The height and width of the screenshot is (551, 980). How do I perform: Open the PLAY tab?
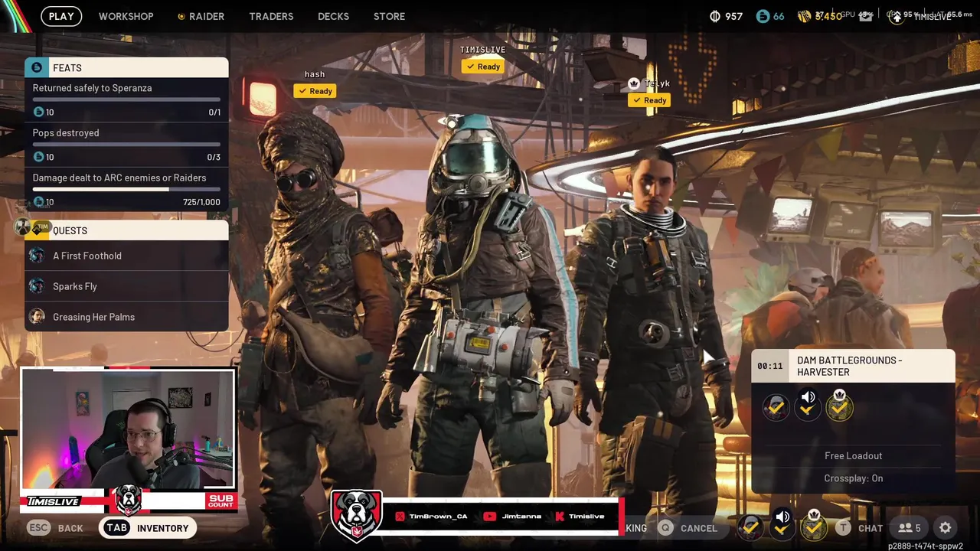coord(61,16)
